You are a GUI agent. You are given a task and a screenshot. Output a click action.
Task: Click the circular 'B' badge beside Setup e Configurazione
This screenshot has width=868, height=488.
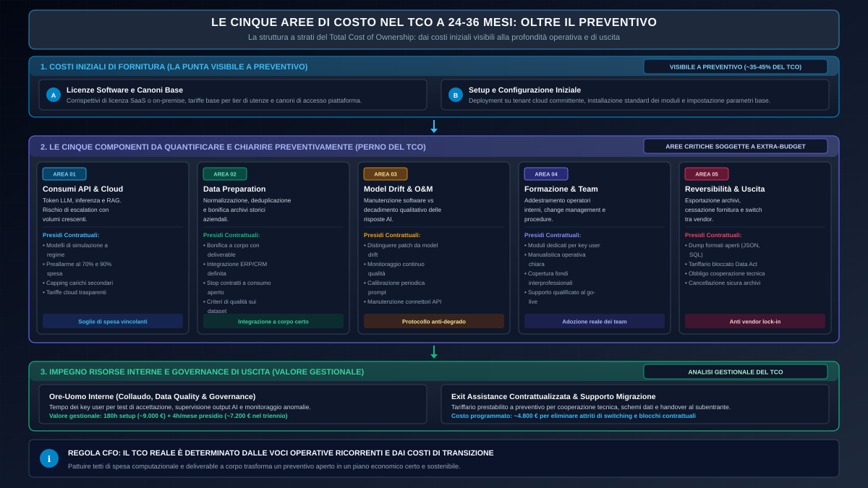point(456,95)
